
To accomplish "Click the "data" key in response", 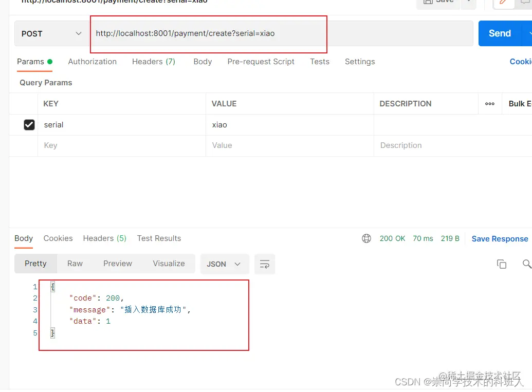I will pos(83,321).
